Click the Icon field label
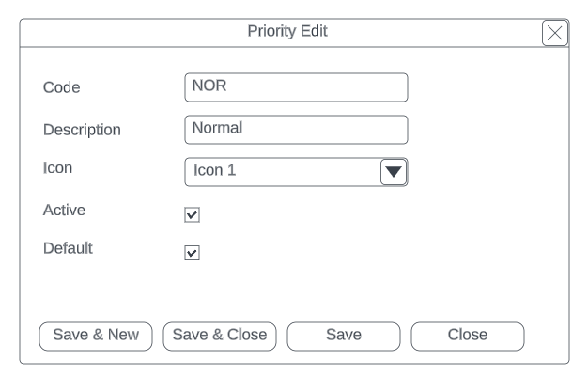Viewport: 588px width, 376px height. point(57,168)
